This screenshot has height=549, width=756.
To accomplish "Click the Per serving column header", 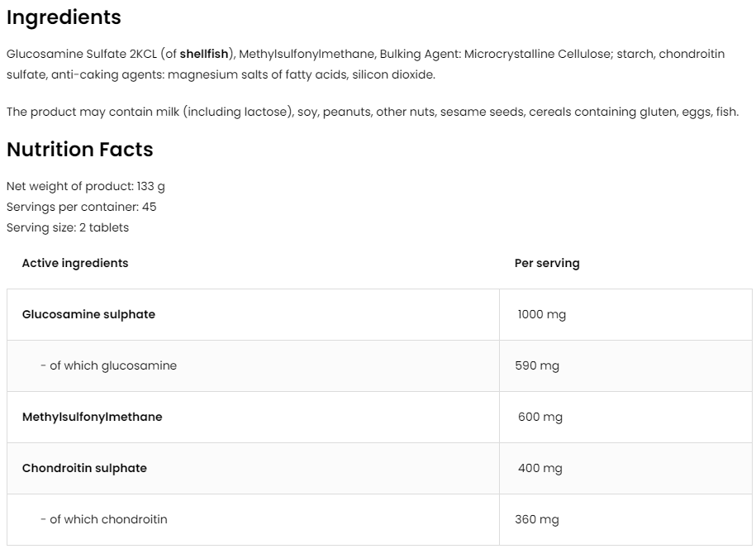I will click(x=547, y=263).
